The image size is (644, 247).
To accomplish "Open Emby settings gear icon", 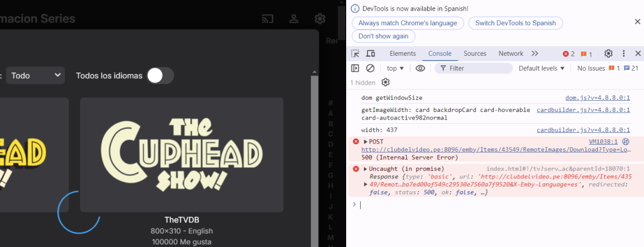I will click(x=320, y=19).
